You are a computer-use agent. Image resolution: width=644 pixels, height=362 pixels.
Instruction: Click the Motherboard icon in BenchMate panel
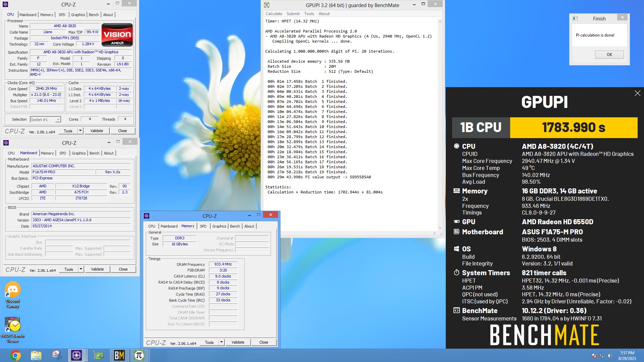(x=457, y=232)
